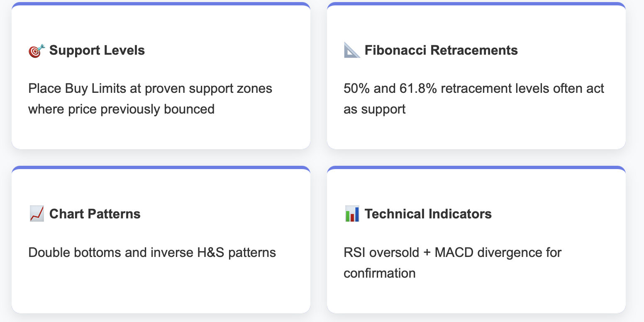Open the Chart Patterns card
This screenshot has height=322, width=644.
pyautogui.click(x=161, y=240)
